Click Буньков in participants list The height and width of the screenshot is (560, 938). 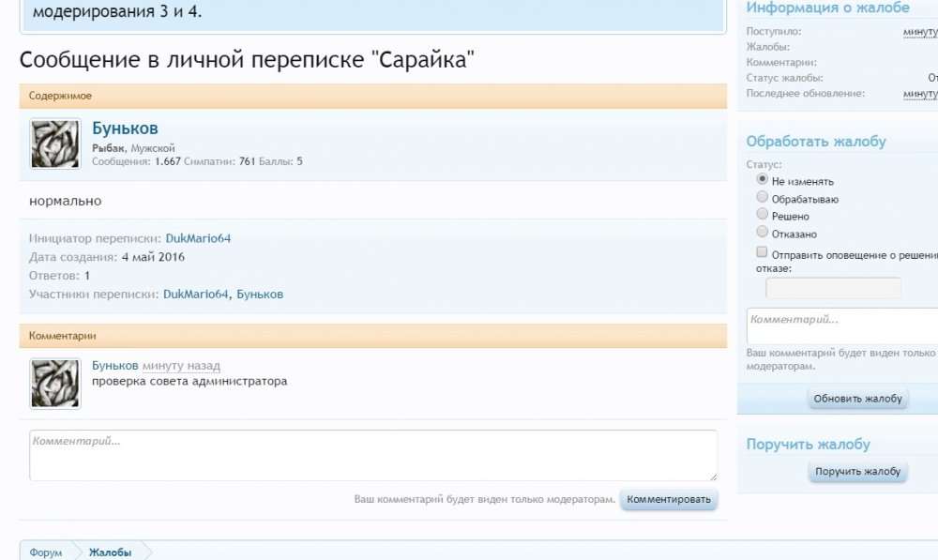coord(260,295)
